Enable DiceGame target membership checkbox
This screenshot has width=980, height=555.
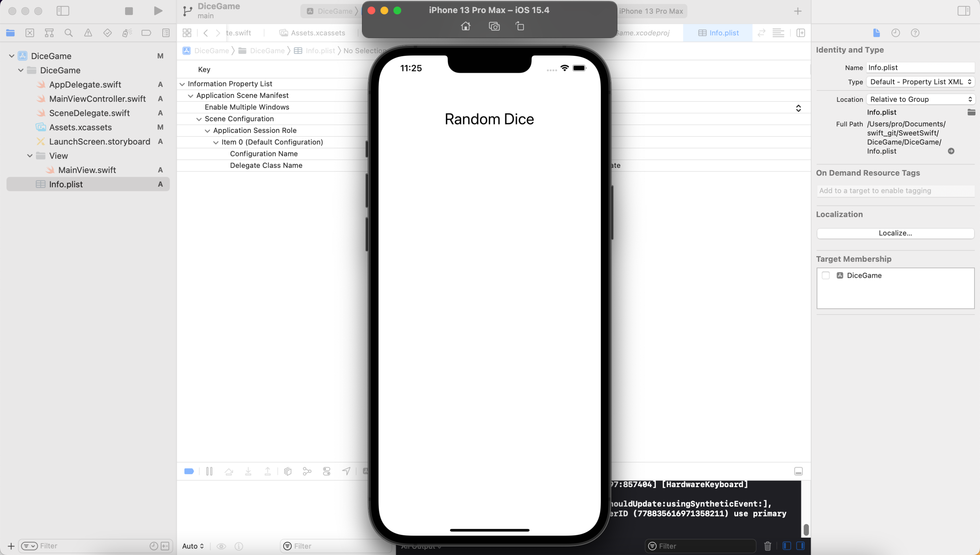tap(825, 275)
